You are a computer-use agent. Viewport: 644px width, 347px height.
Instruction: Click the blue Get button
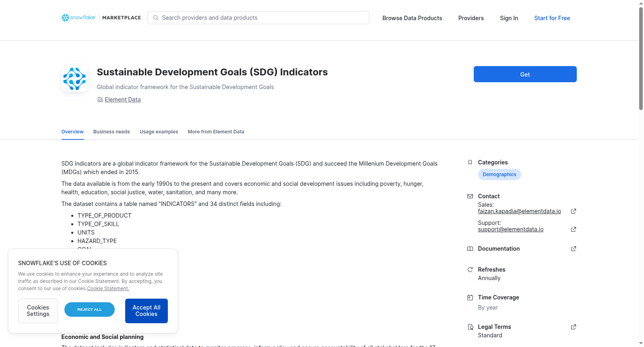click(525, 74)
